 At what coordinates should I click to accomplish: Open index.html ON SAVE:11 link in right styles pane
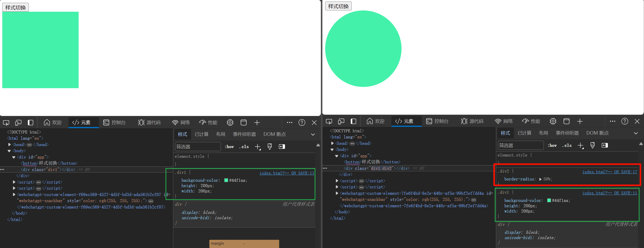click(610, 193)
